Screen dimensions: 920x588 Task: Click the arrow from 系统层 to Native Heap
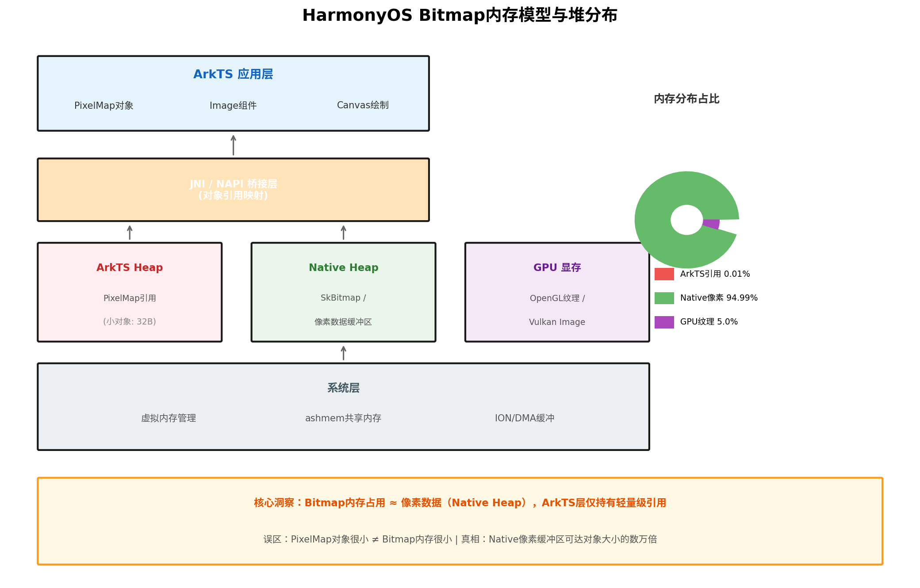344,353
